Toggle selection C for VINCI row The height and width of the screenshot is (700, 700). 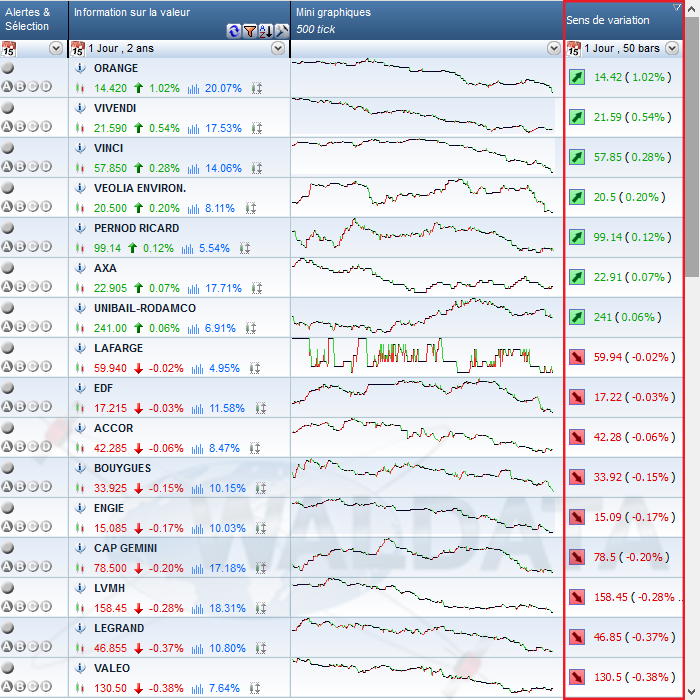pos(33,167)
